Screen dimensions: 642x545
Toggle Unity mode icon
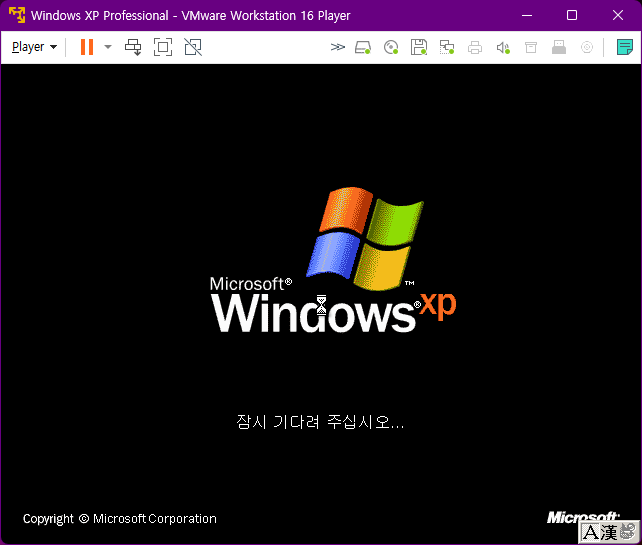193,47
